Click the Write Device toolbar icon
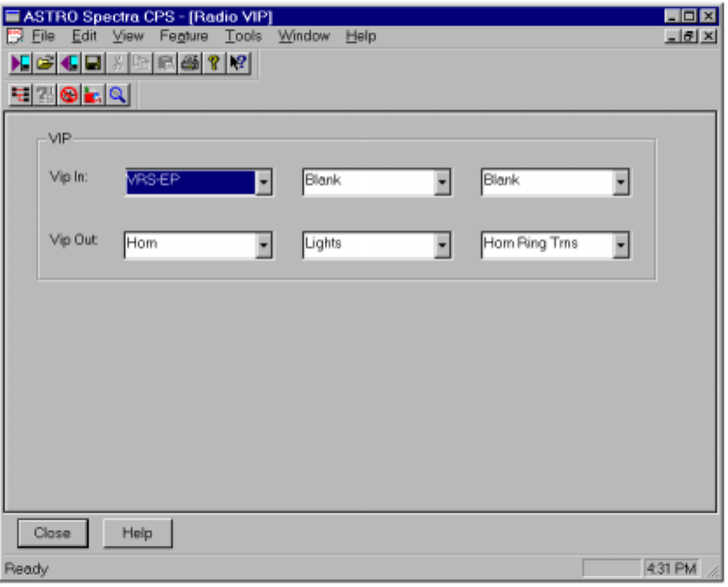The height and width of the screenshot is (587, 728). 70,63
